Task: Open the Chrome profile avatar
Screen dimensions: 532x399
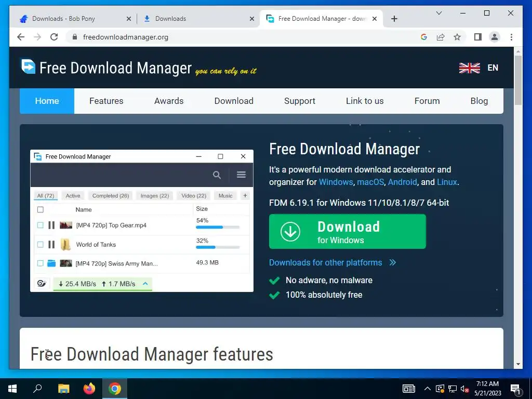Action: pos(495,37)
